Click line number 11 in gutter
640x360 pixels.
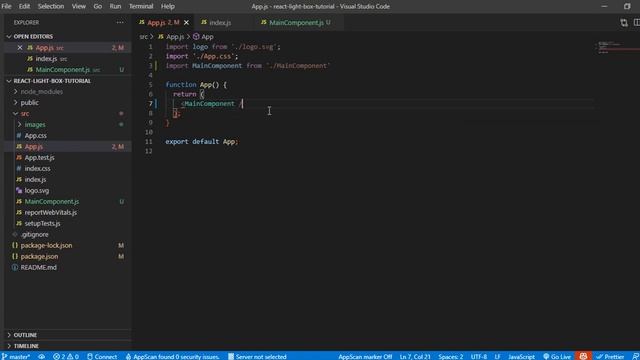[149, 142]
